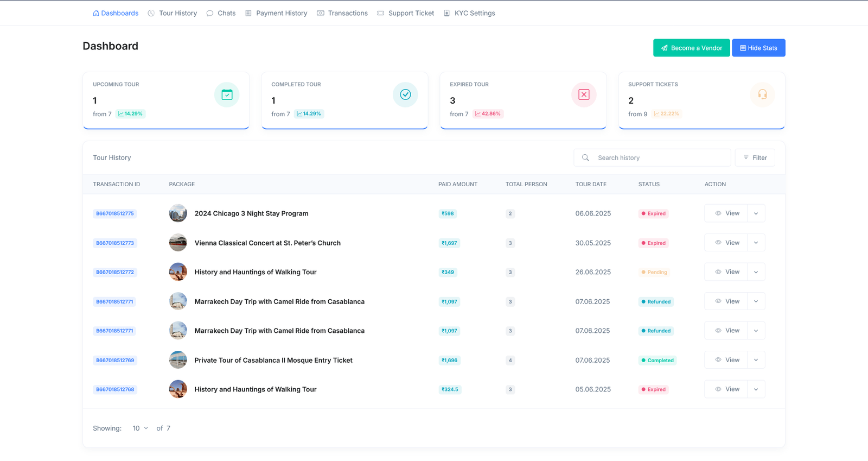Click the KYC Settings icon in navigation
Screen dimensions: 868x461
[447, 14]
